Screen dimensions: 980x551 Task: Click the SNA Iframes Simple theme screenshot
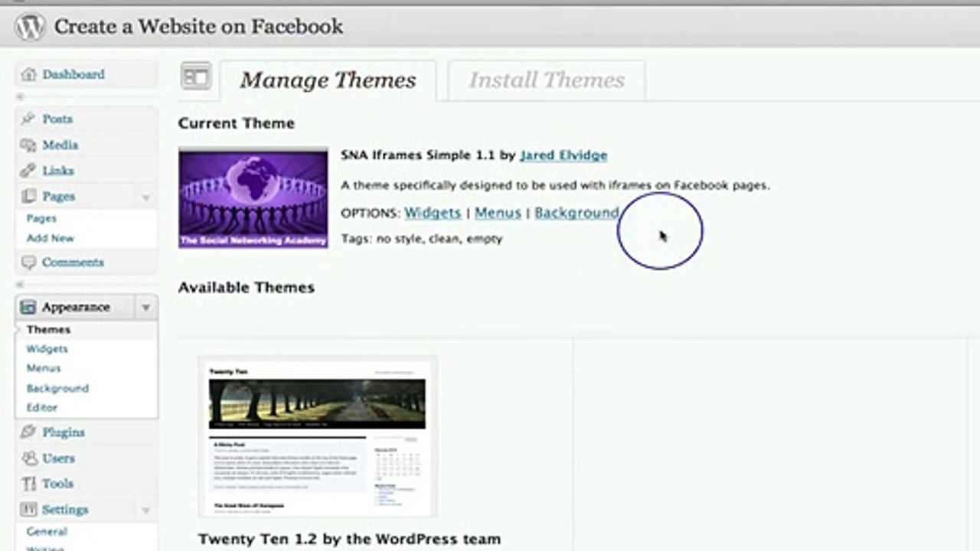[x=253, y=197]
